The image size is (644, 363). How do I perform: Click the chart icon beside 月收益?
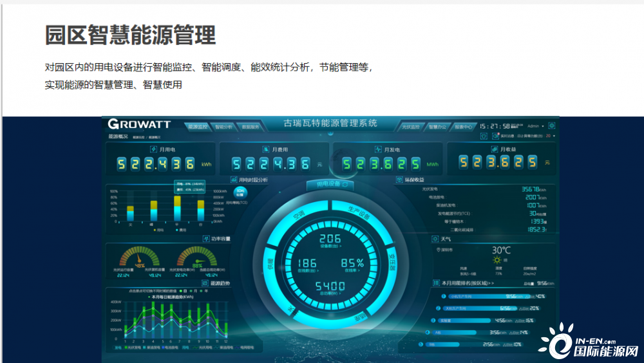click(494, 149)
